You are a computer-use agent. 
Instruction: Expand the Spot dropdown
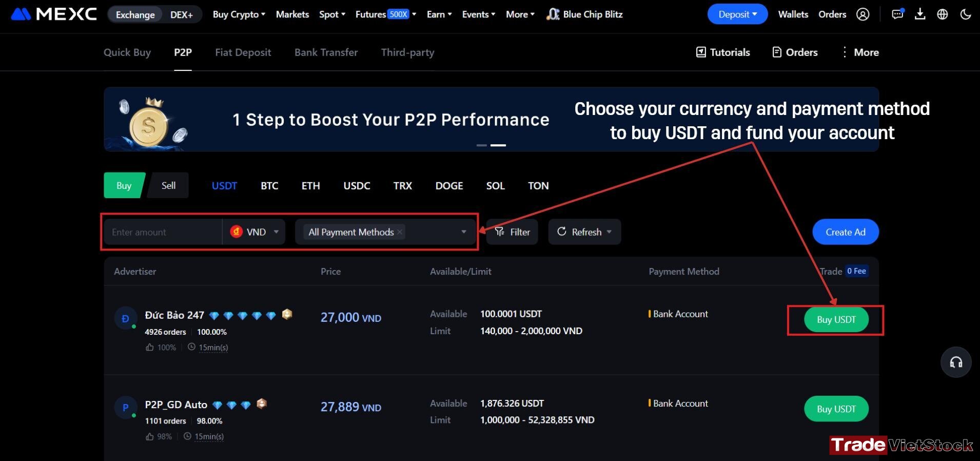pyautogui.click(x=332, y=14)
